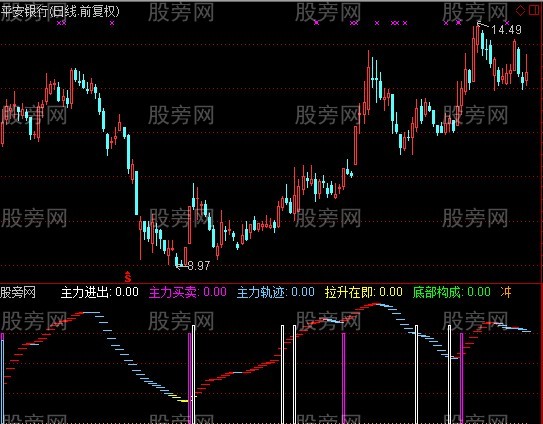Click the red S signal marker below candles
Screen dimensions: 543x424
[x=128, y=277]
